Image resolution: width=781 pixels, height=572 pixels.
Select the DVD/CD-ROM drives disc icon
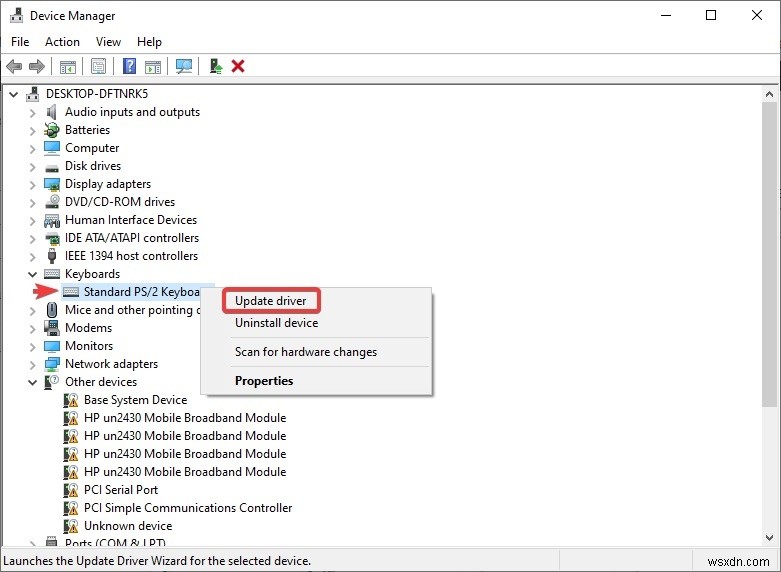(52, 202)
